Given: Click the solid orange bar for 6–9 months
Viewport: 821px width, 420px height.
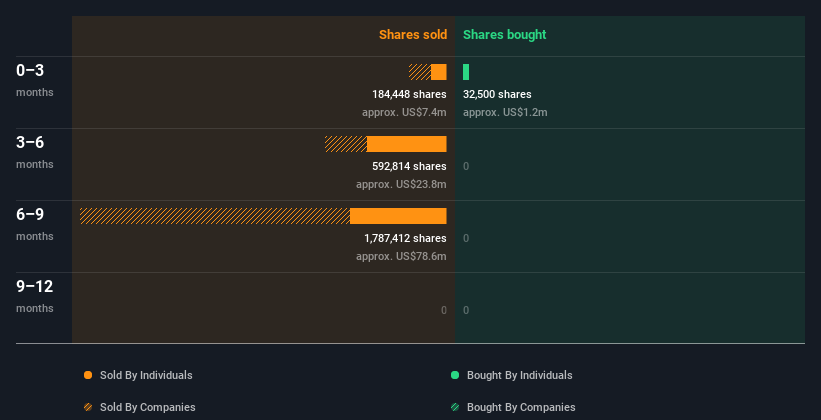Looking at the screenshot, I should point(398,216).
